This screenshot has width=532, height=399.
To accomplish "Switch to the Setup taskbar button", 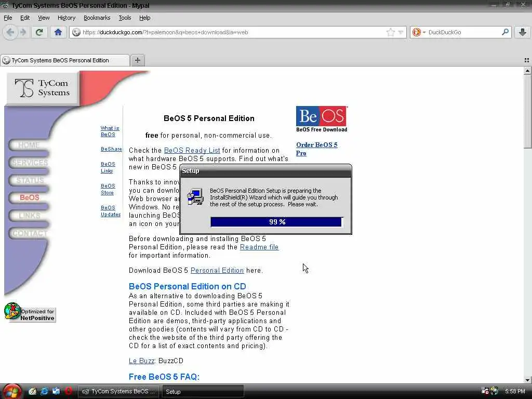I will 202,392.
